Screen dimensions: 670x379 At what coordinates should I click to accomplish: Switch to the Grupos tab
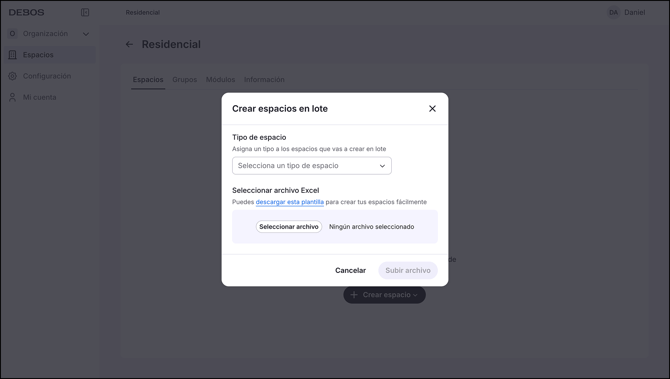(185, 79)
